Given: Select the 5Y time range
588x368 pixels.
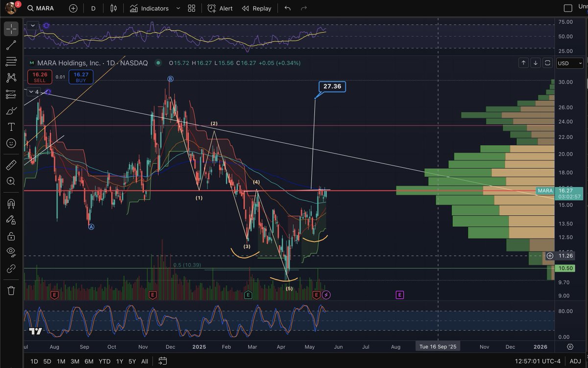Looking at the screenshot, I should pos(132,362).
